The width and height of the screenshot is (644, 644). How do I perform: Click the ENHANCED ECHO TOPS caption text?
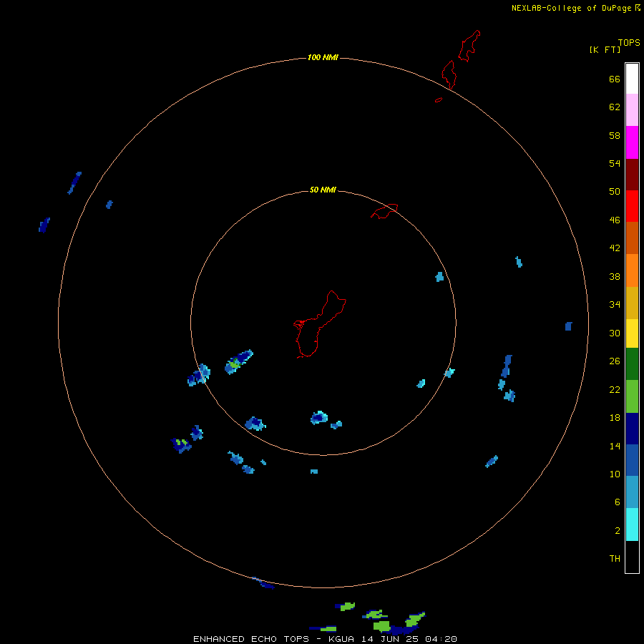(251, 639)
